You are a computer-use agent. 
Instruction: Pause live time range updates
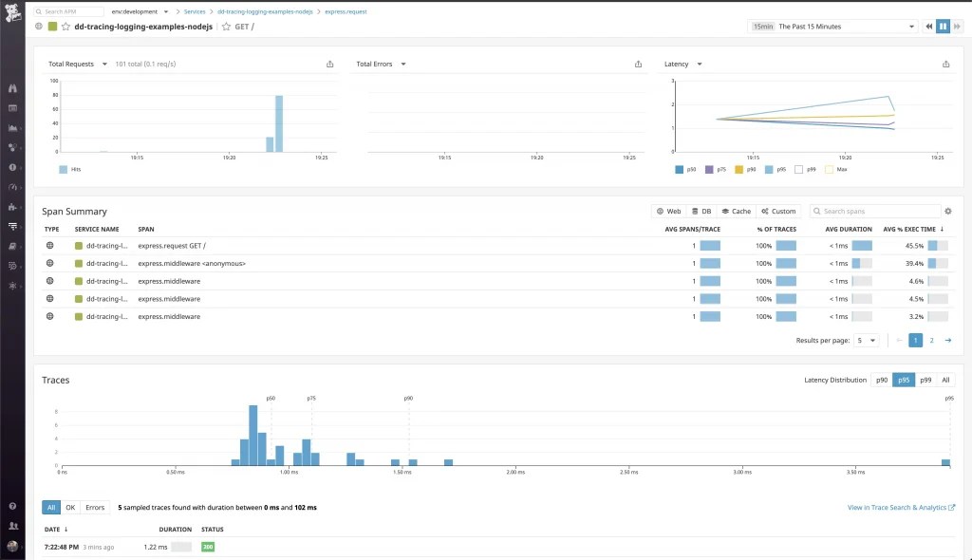pyautogui.click(x=941, y=27)
